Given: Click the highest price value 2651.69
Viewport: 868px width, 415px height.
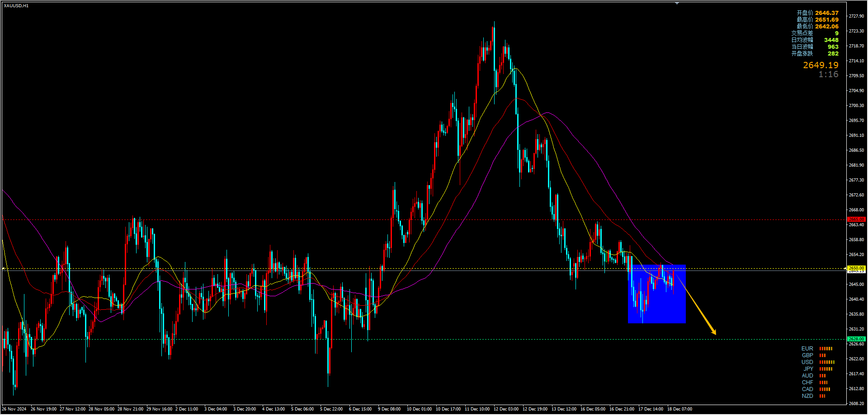Looking at the screenshot, I should click(827, 20).
